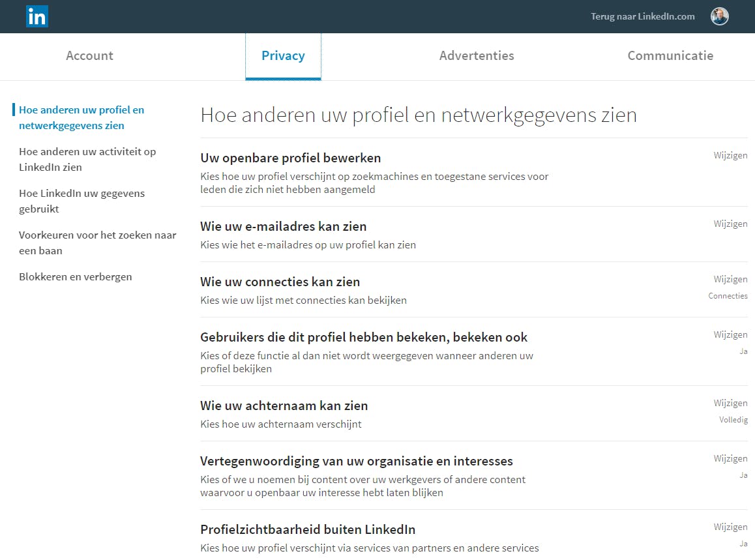Switch to the Account tab
755x560 pixels.
[89, 55]
